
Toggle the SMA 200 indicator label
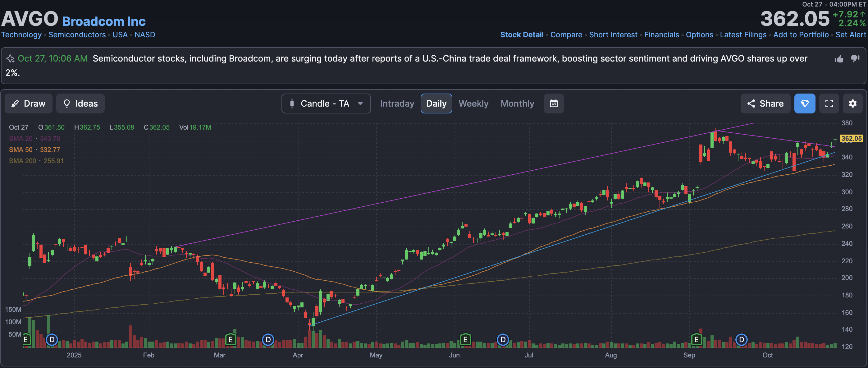[22, 161]
